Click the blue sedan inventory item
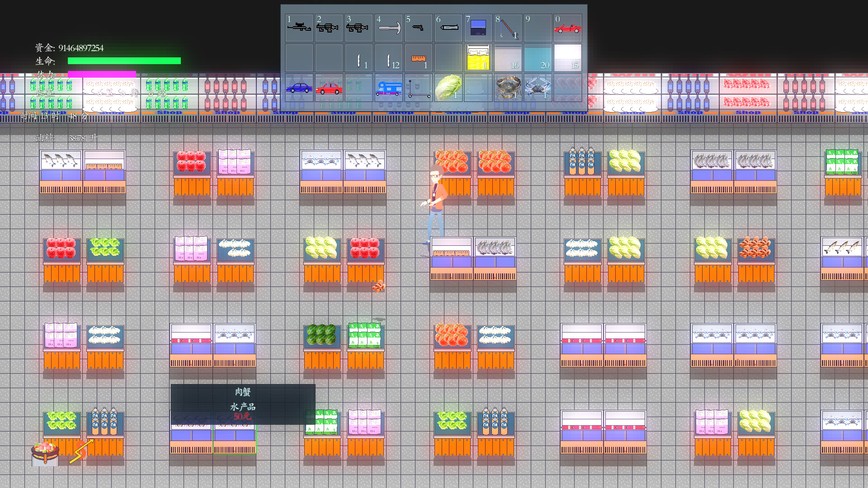The height and width of the screenshot is (488, 868). click(x=299, y=88)
